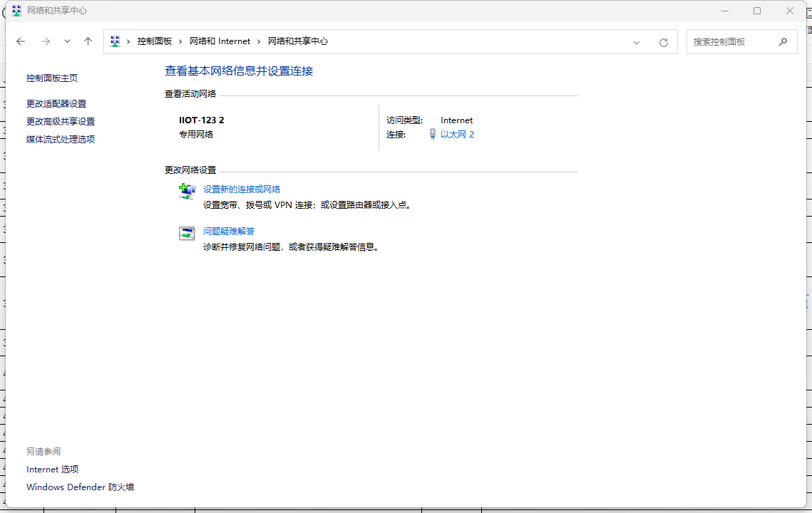812x513 pixels.
Task: Open the recent locations chevron
Action: [x=67, y=41]
